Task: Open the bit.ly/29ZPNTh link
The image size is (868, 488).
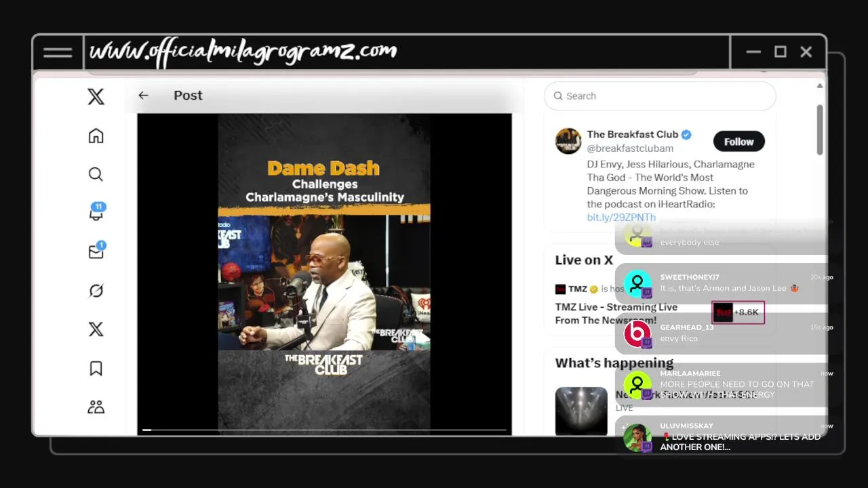Action: tap(621, 218)
